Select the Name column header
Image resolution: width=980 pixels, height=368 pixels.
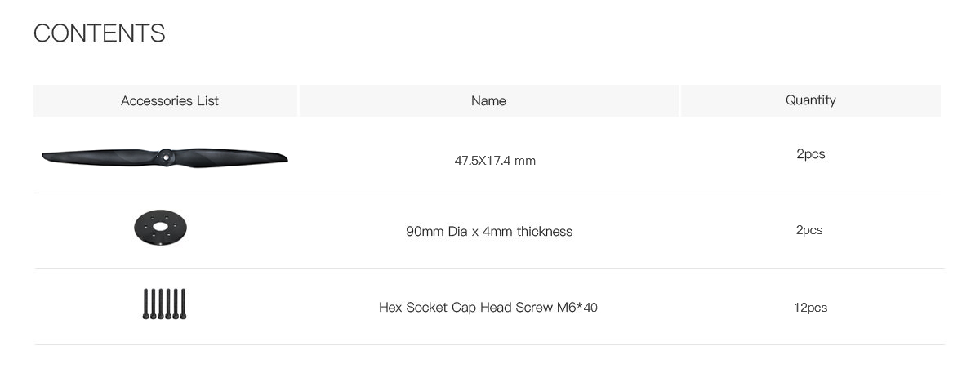488,101
